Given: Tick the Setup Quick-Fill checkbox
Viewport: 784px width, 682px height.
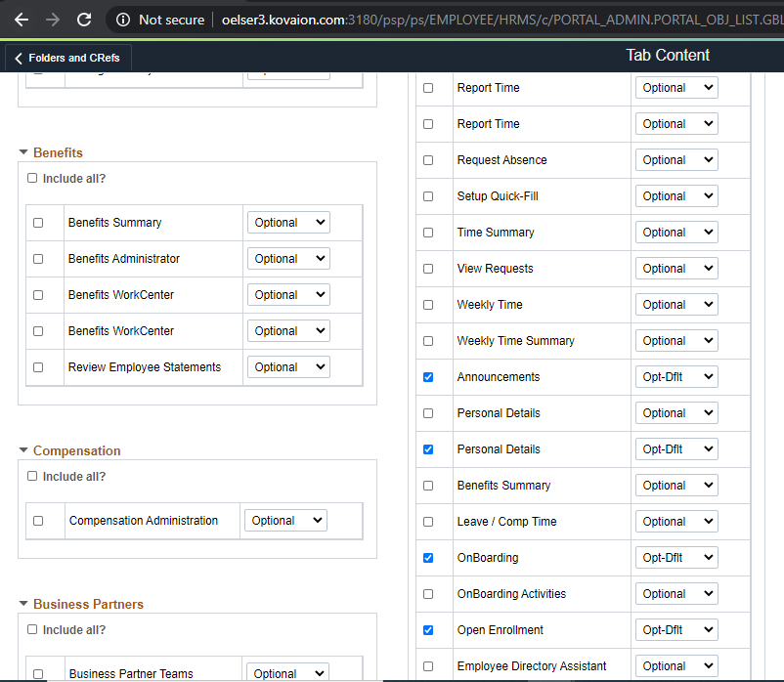Looking at the screenshot, I should pyautogui.click(x=428, y=196).
